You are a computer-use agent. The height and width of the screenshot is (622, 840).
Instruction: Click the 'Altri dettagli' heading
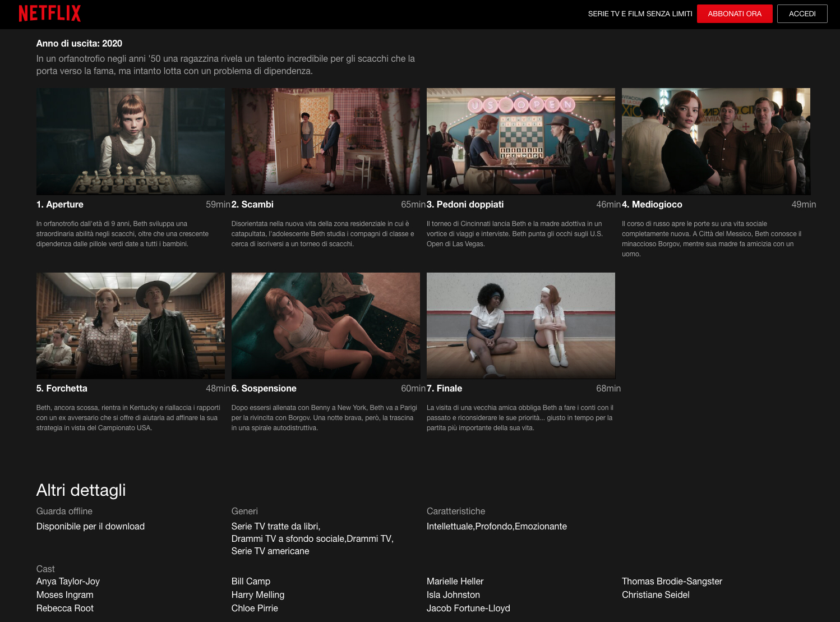click(81, 490)
